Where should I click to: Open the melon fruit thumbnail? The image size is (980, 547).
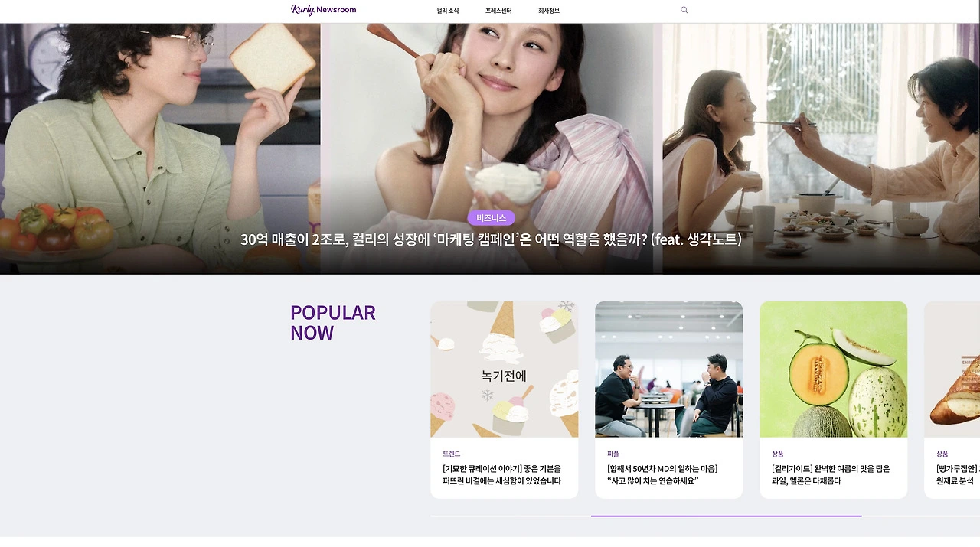click(833, 369)
